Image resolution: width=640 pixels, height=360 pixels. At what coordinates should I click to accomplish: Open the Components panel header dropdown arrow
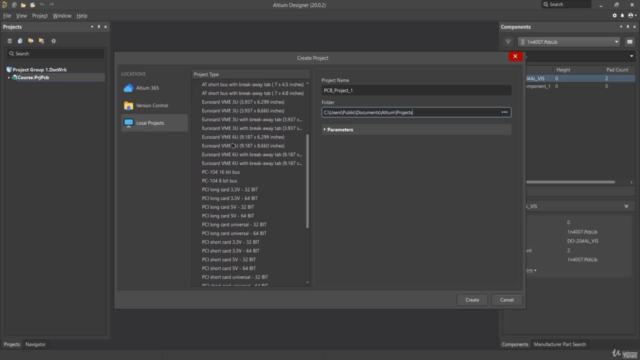621,27
